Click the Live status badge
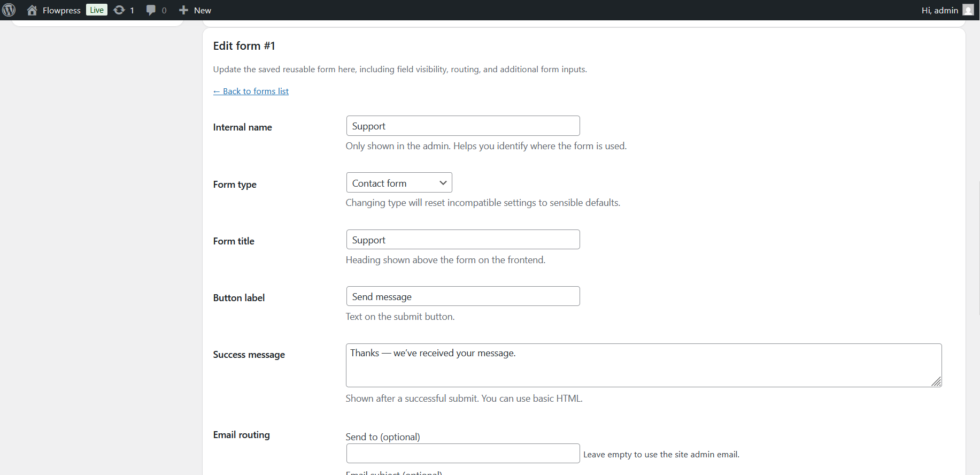980x475 pixels. [x=97, y=10]
